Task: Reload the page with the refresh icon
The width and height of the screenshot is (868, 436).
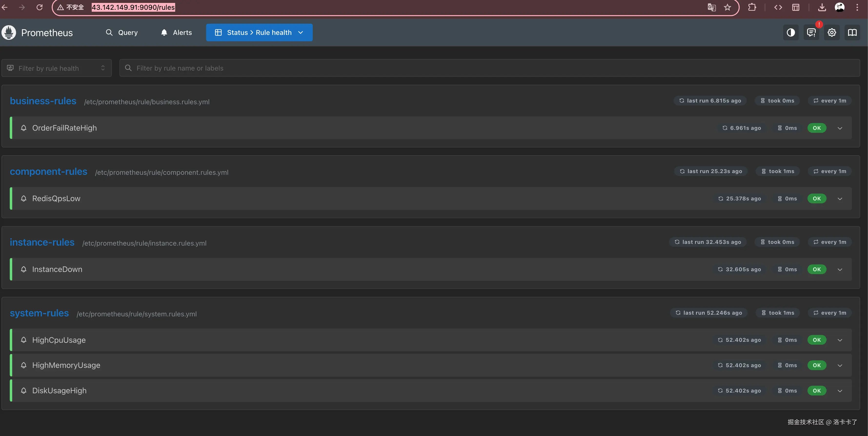Action: (x=40, y=7)
